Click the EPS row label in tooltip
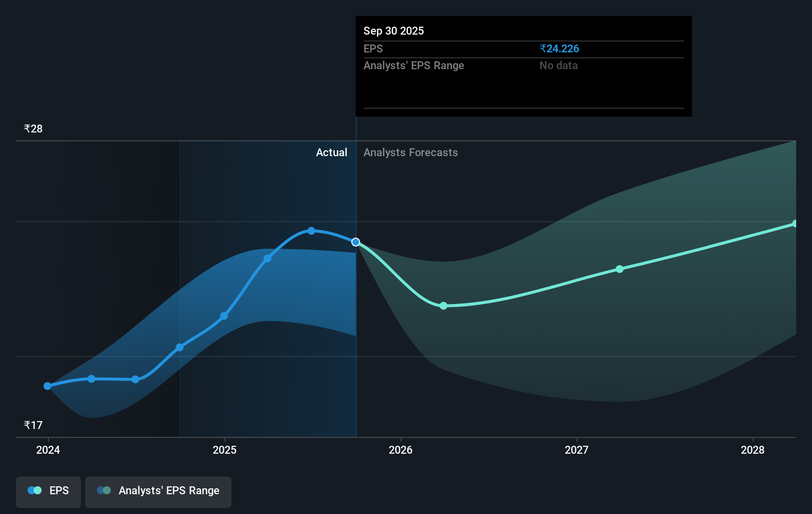The width and height of the screenshot is (812, 514). pyautogui.click(x=373, y=48)
